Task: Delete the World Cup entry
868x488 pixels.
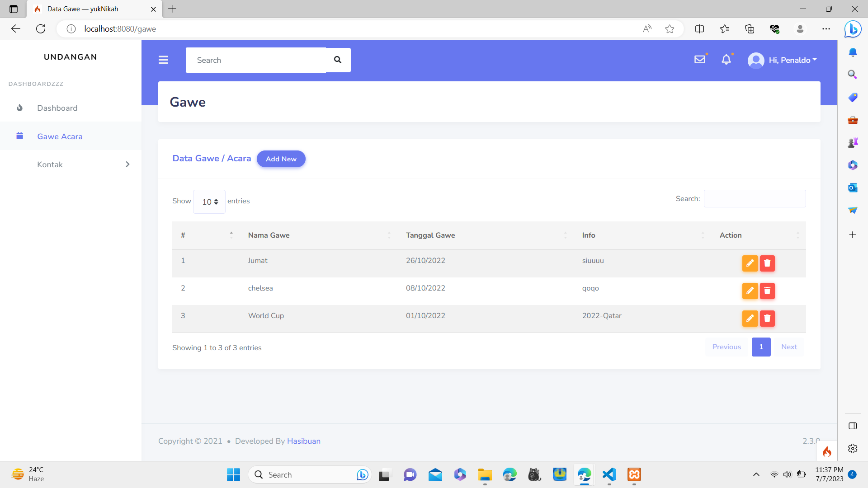Action: (x=767, y=319)
